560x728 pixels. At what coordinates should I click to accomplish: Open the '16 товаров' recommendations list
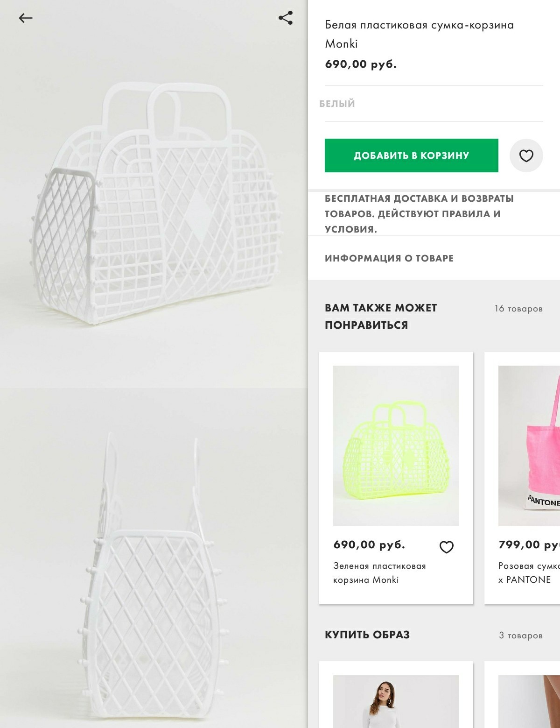(518, 309)
